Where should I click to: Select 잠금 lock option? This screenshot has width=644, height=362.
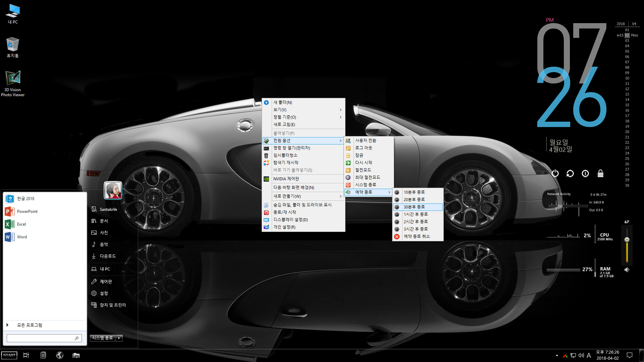[x=369, y=156]
